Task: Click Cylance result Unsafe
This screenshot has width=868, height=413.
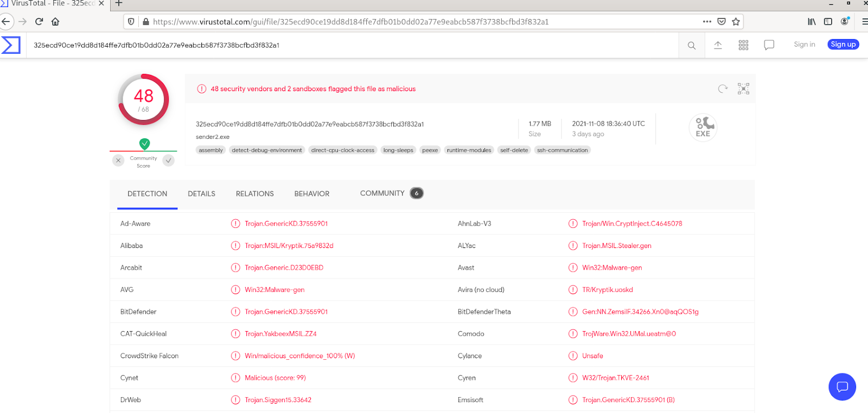Action: click(x=593, y=356)
